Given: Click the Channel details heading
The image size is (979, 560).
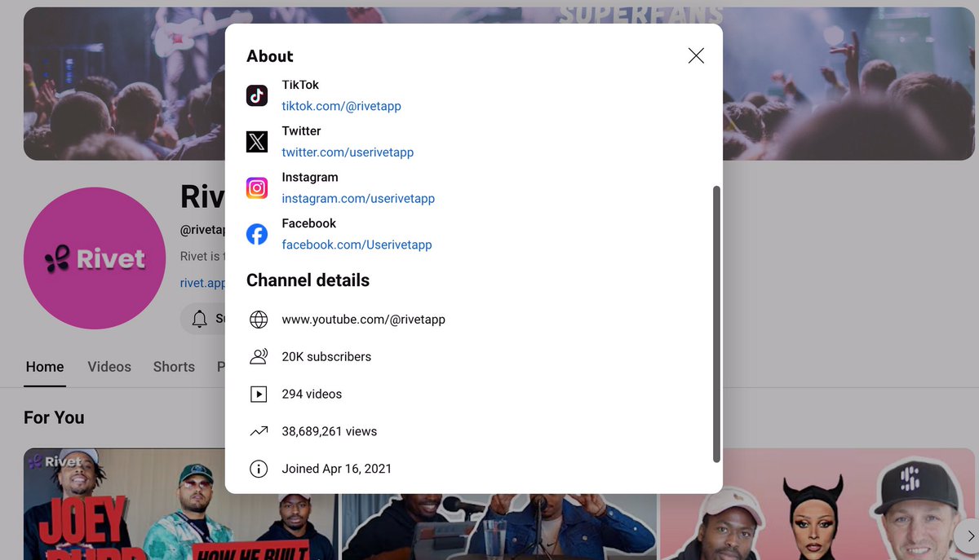Looking at the screenshot, I should click(308, 280).
